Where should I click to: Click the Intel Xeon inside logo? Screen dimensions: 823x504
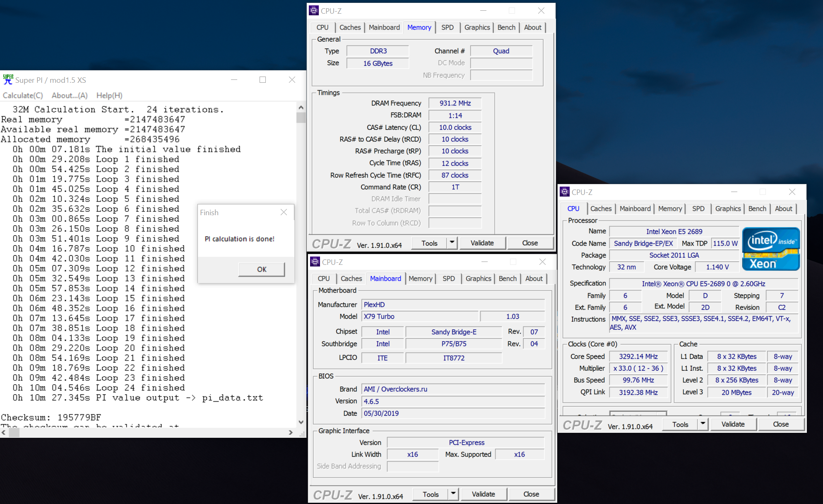pyautogui.click(x=771, y=249)
